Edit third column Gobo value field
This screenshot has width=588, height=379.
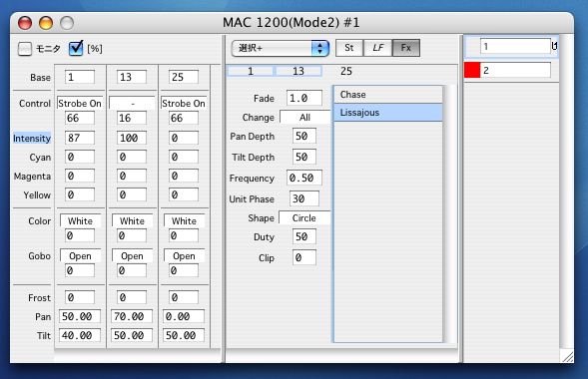pyautogui.click(x=184, y=270)
